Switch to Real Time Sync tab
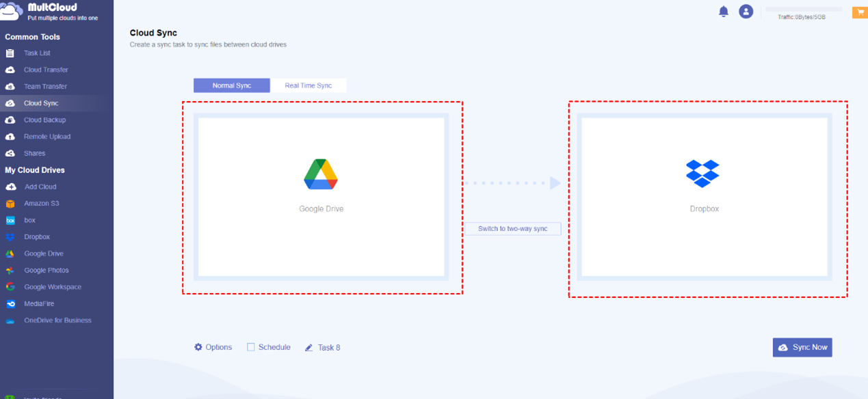Viewport: 868px width, 399px height. pos(308,85)
